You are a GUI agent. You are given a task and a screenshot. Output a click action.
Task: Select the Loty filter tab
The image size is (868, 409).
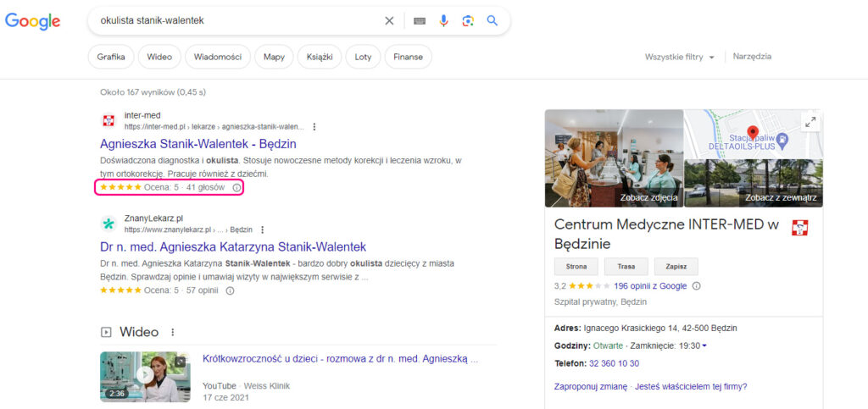363,57
